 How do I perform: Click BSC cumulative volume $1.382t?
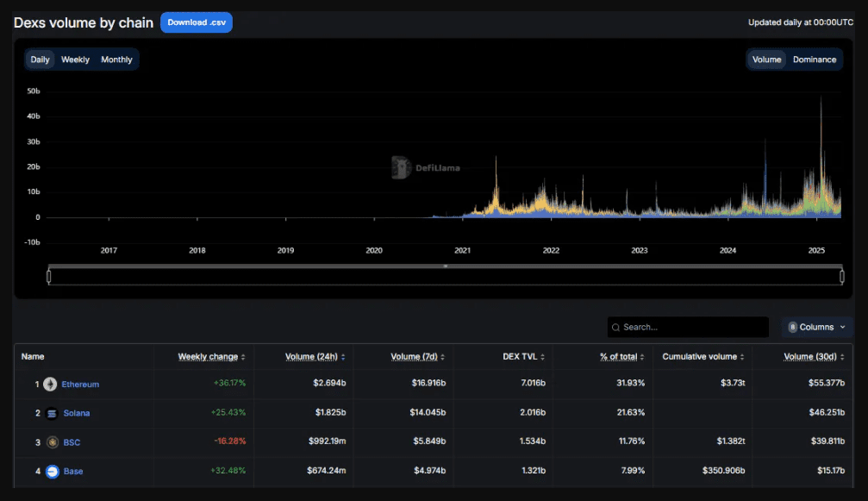[731, 442]
